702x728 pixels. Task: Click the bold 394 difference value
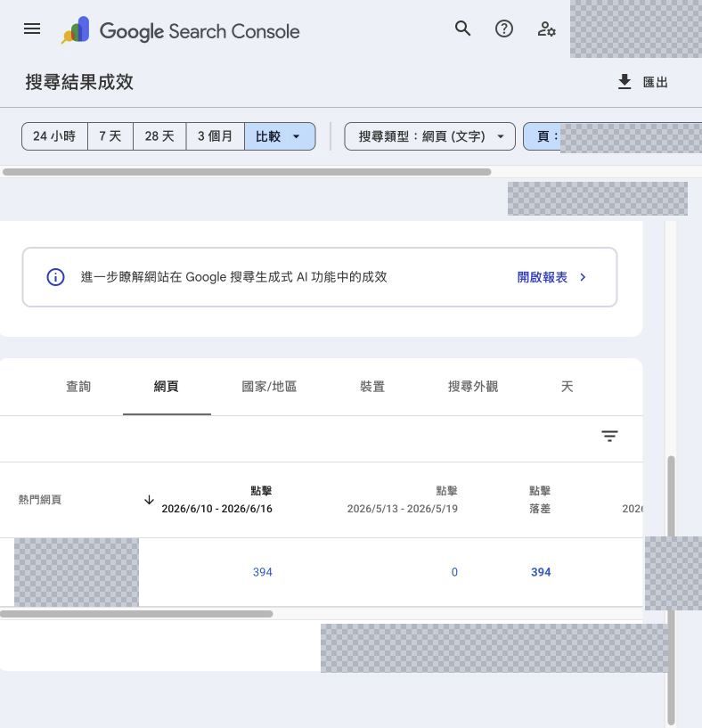coord(541,572)
